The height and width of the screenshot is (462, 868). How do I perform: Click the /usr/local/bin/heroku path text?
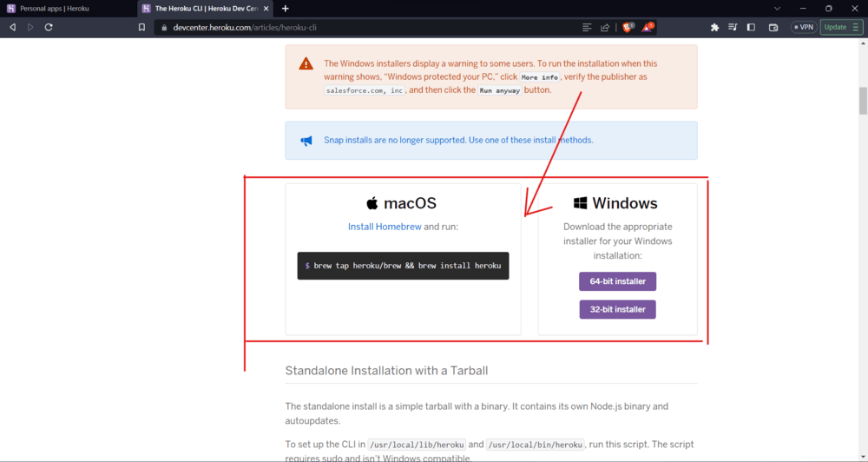tap(536, 445)
